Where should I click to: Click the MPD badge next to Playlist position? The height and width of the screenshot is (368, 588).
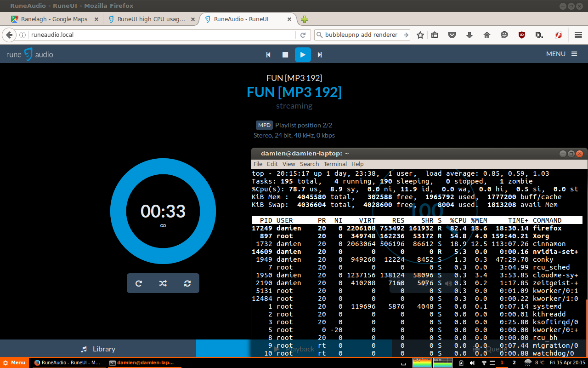tap(264, 125)
